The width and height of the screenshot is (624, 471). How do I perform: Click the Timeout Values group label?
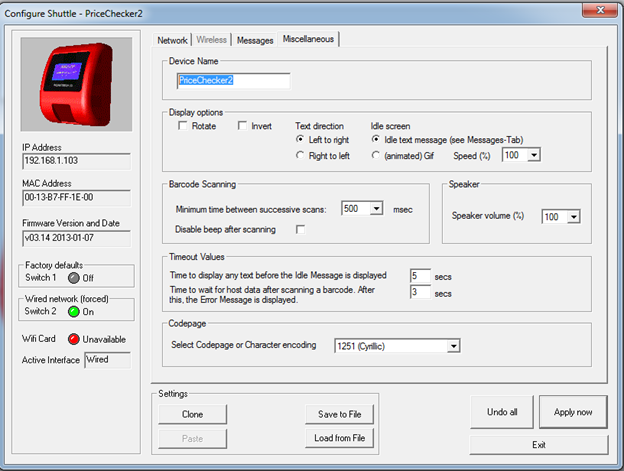coord(197,257)
